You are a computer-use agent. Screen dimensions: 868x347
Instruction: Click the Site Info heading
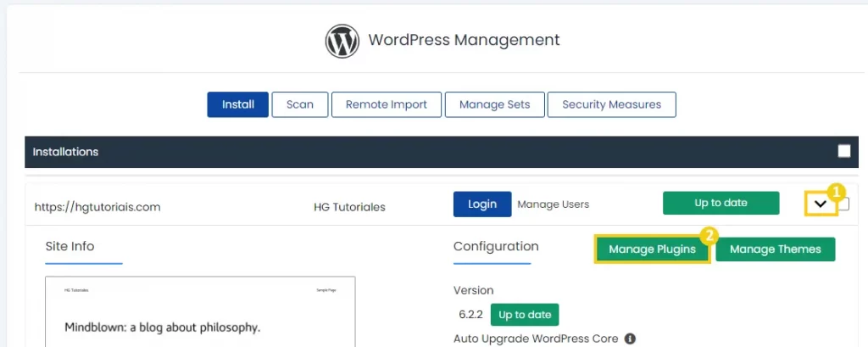pos(70,246)
